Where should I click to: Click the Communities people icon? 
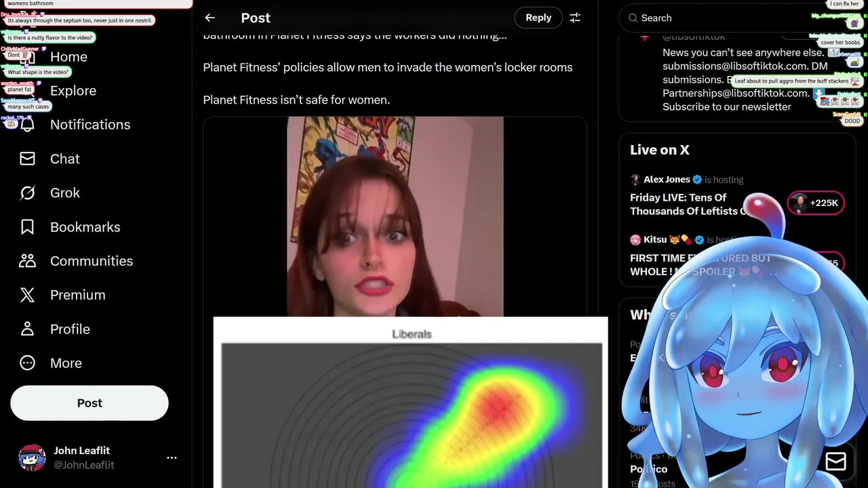[27, 261]
